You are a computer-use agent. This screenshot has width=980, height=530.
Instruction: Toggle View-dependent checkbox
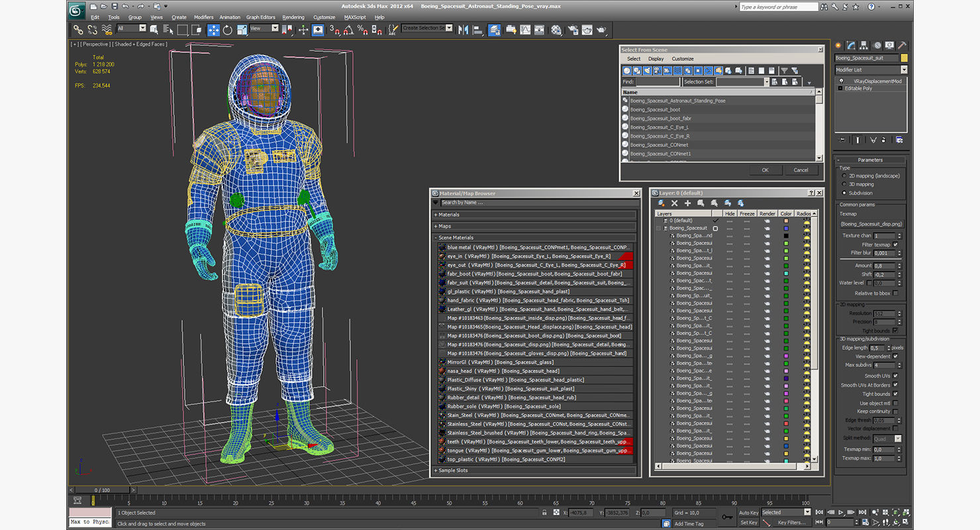895,356
